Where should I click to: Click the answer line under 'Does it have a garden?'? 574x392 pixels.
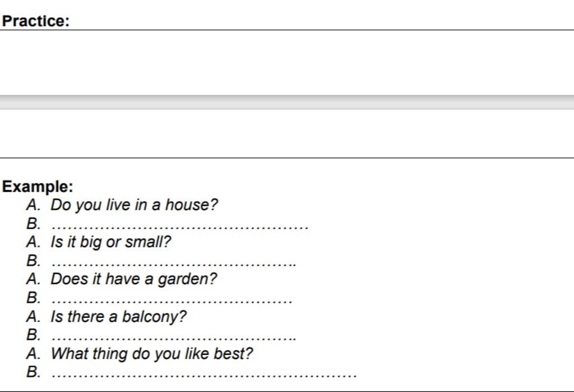pos(172,298)
